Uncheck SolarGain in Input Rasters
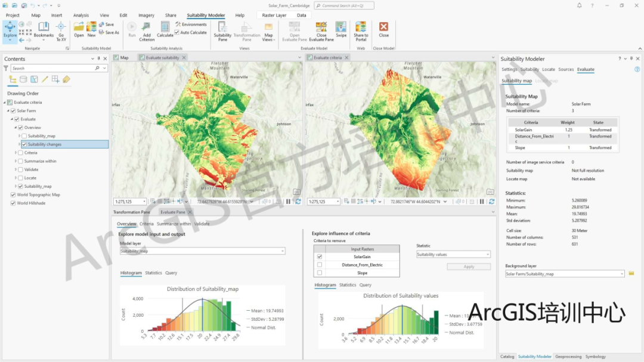644x362 pixels. (320, 257)
